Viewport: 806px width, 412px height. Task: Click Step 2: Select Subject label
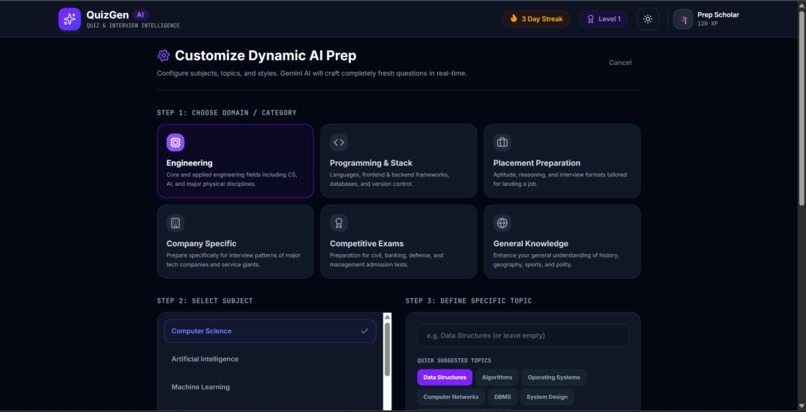click(x=205, y=301)
